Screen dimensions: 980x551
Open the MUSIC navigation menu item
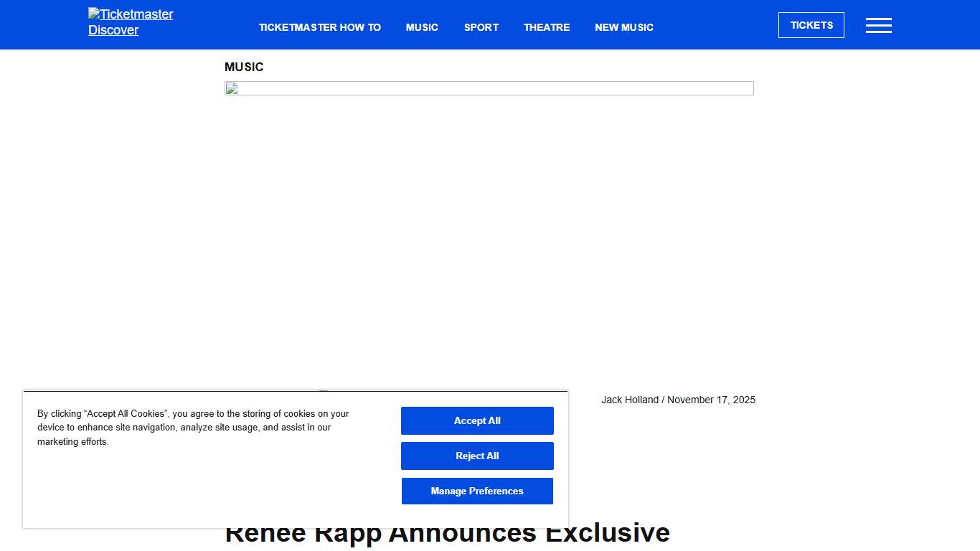pyautogui.click(x=422, y=27)
